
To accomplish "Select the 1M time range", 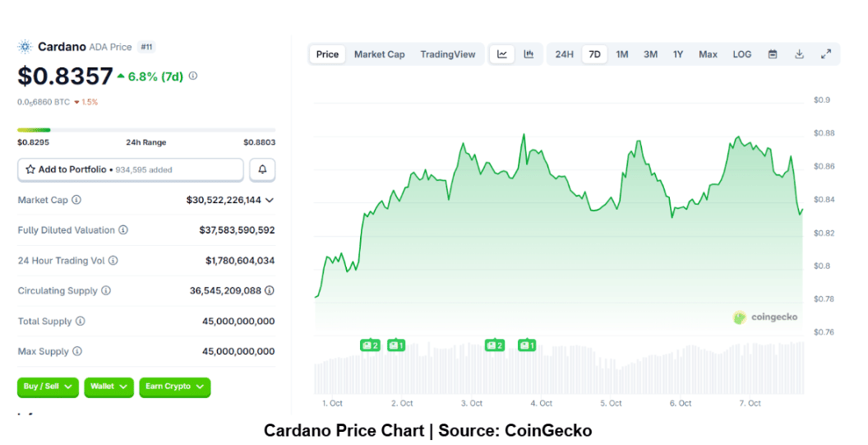I will click(x=622, y=54).
